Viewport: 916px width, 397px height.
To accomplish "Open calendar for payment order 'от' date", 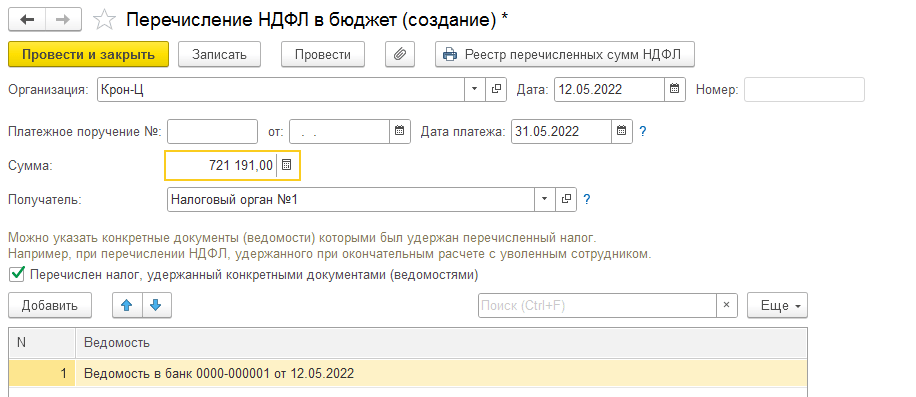I will pyautogui.click(x=400, y=131).
